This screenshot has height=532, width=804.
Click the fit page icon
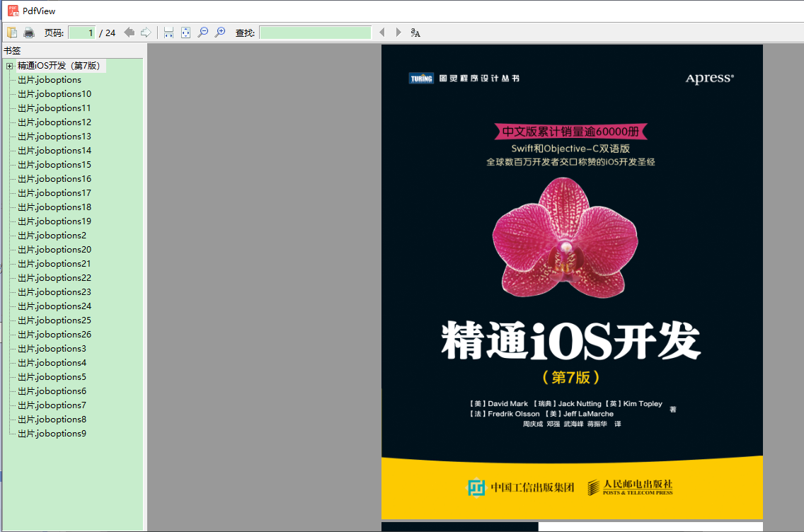point(185,33)
